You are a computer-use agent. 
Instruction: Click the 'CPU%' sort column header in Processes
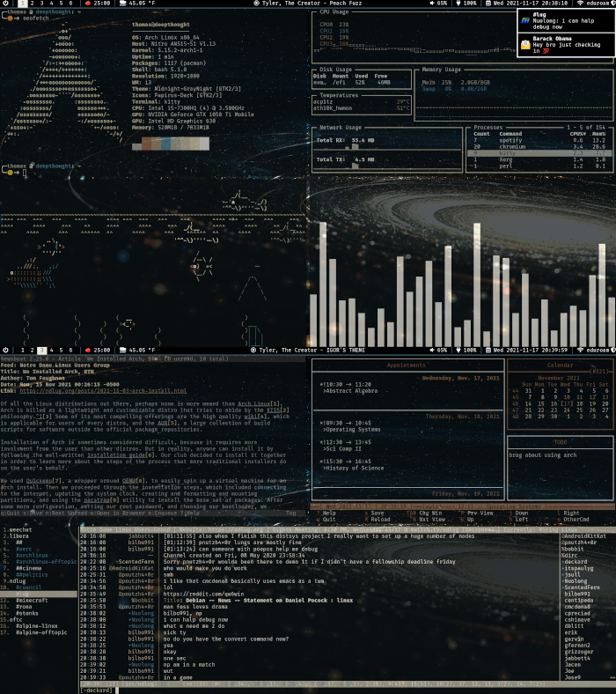pos(578,134)
